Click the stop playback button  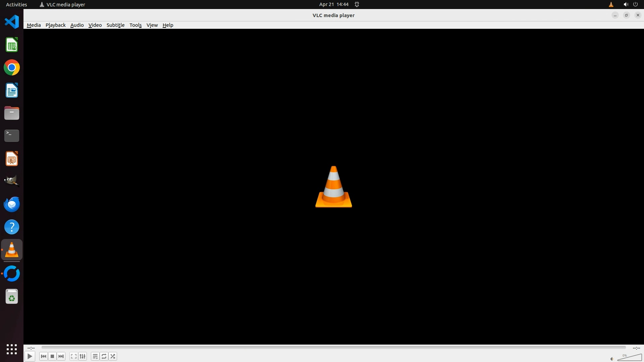tap(52, 356)
